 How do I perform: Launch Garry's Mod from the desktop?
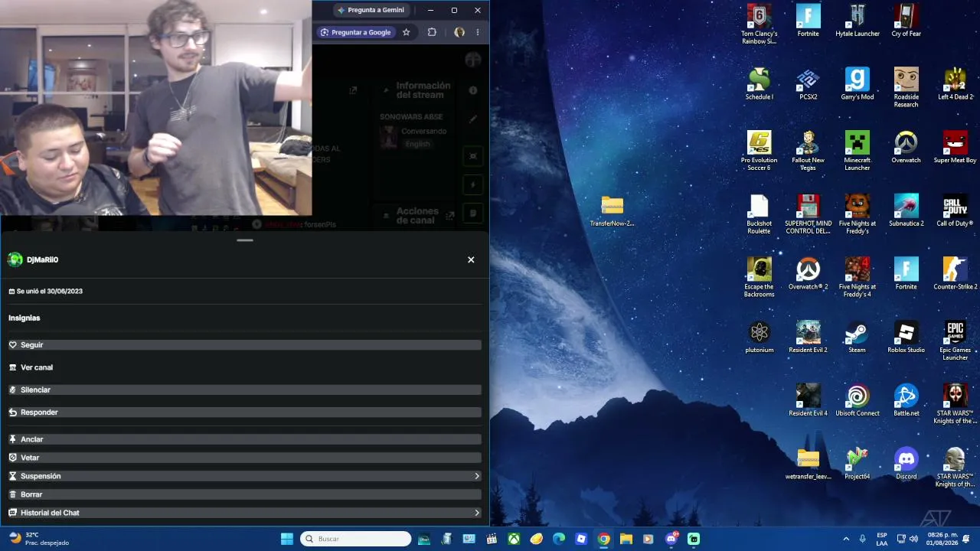[857, 84]
